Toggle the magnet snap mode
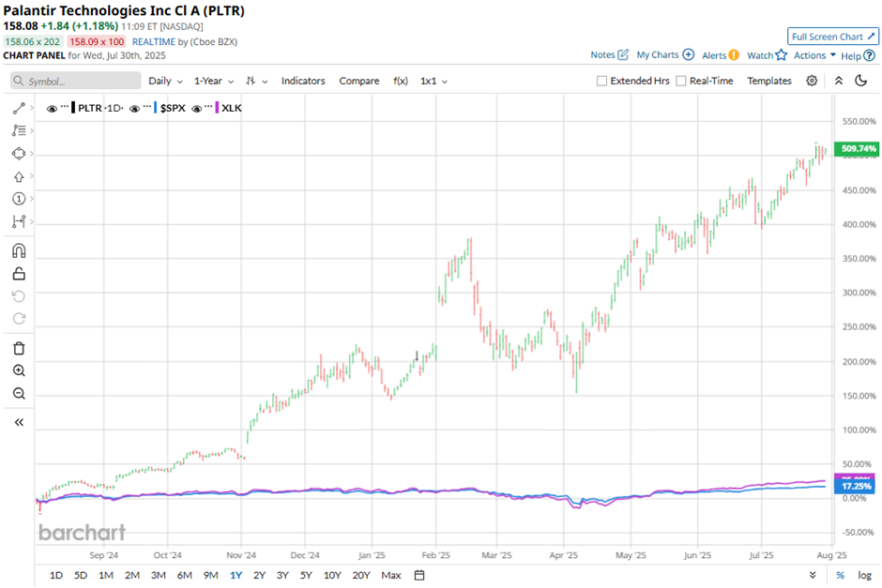The width and height of the screenshot is (882, 588). (19, 250)
